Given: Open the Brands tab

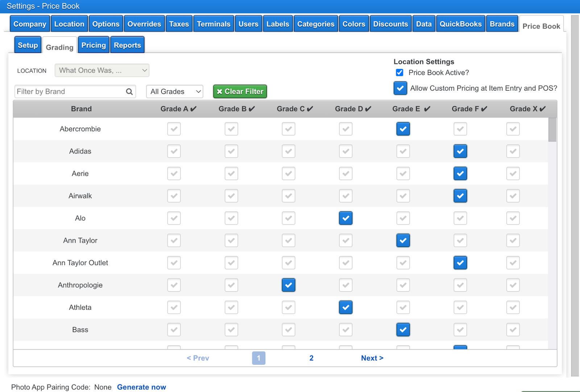Looking at the screenshot, I should point(502,24).
